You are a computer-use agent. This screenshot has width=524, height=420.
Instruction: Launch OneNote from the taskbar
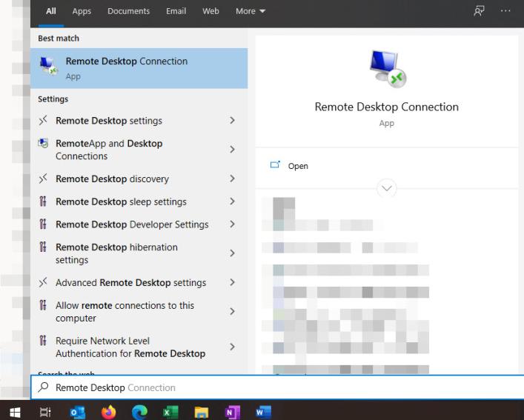(x=233, y=413)
